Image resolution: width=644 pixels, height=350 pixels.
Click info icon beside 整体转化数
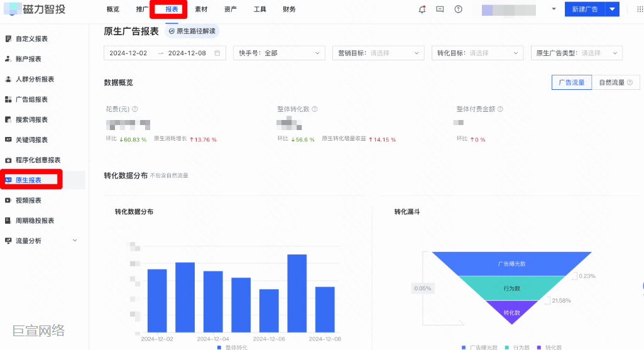click(x=315, y=109)
